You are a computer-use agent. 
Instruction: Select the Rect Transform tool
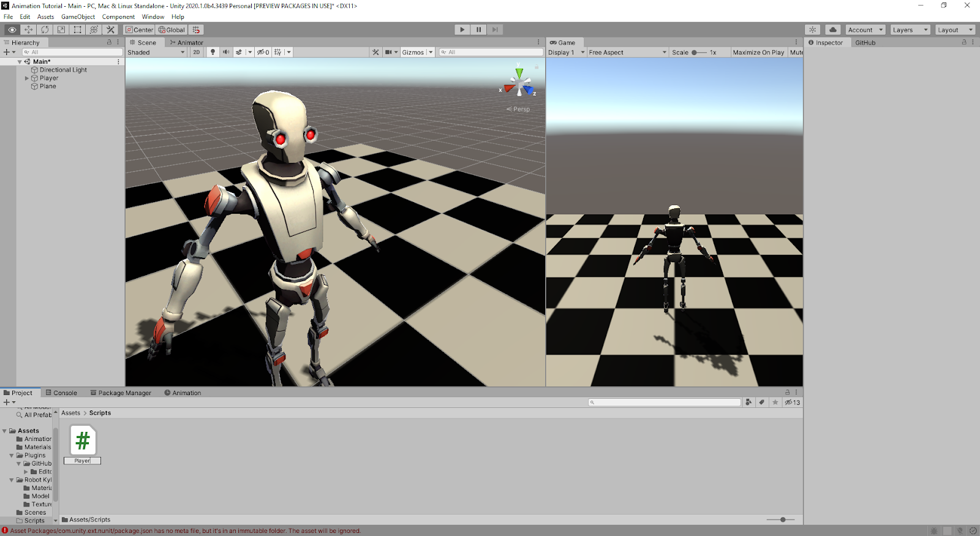pyautogui.click(x=77, y=29)
